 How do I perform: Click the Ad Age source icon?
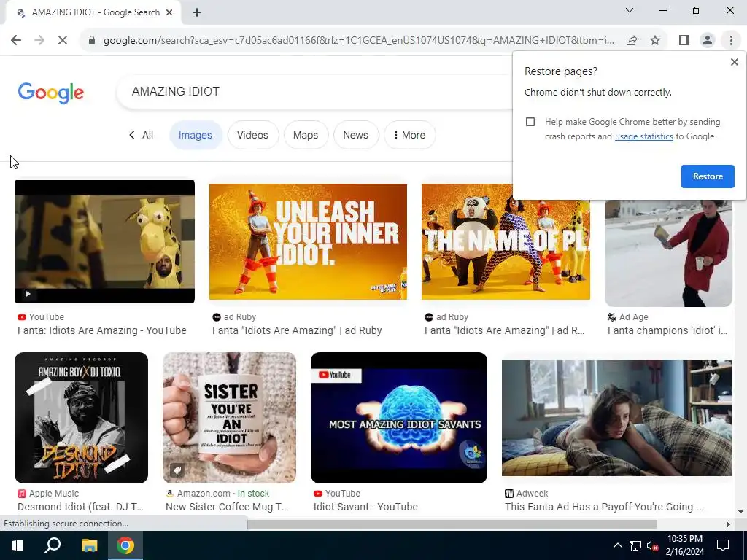coord(612,316)
